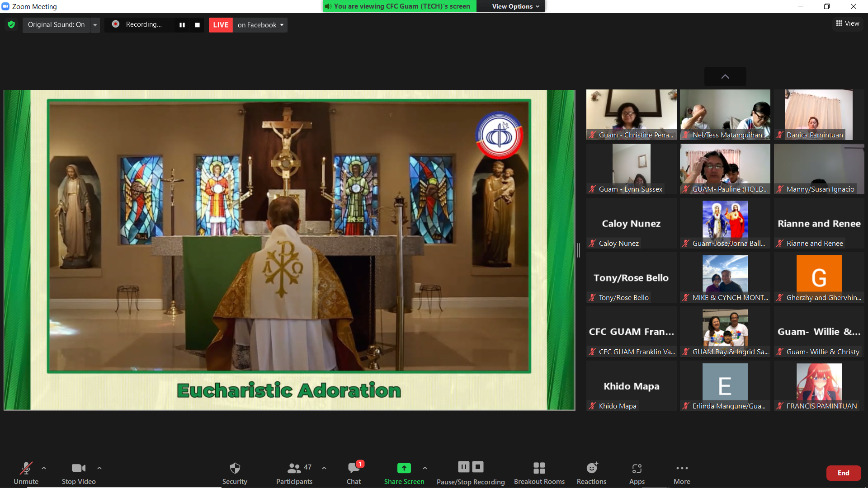This screenshot has height=488, width=868.
Task: Stop Video camera toggle
Action: (79, 473)
